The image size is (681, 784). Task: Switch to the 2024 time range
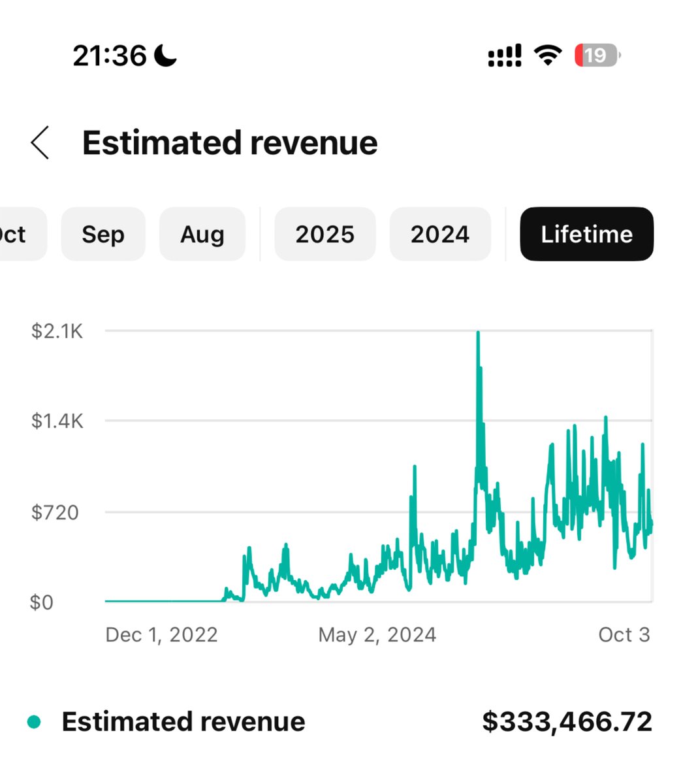pos(440,234)
